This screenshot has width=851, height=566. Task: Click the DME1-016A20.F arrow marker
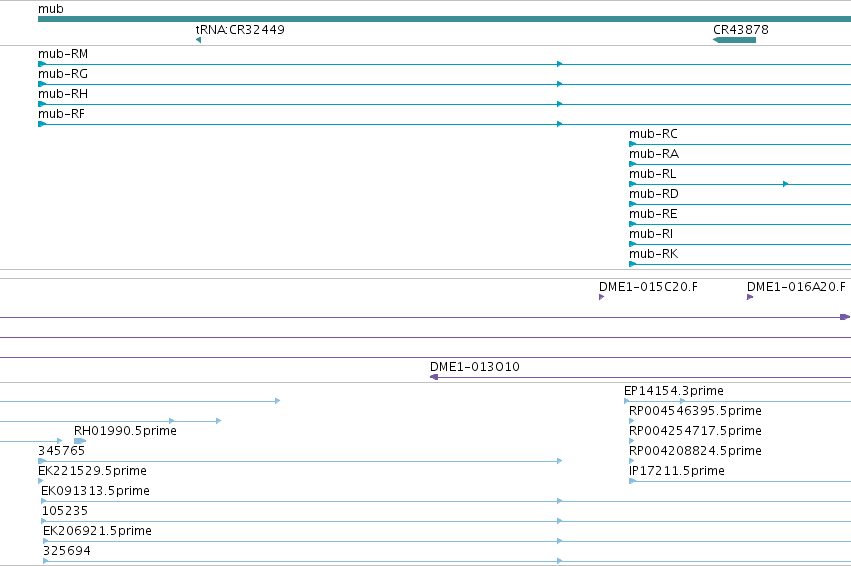750,297
